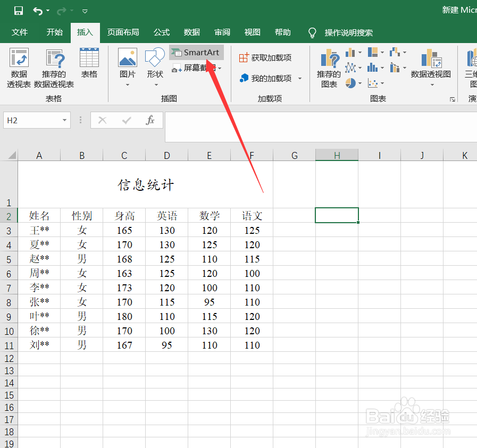Click into the formula bar
477x448 pixels.
click(x=321, y=126)
